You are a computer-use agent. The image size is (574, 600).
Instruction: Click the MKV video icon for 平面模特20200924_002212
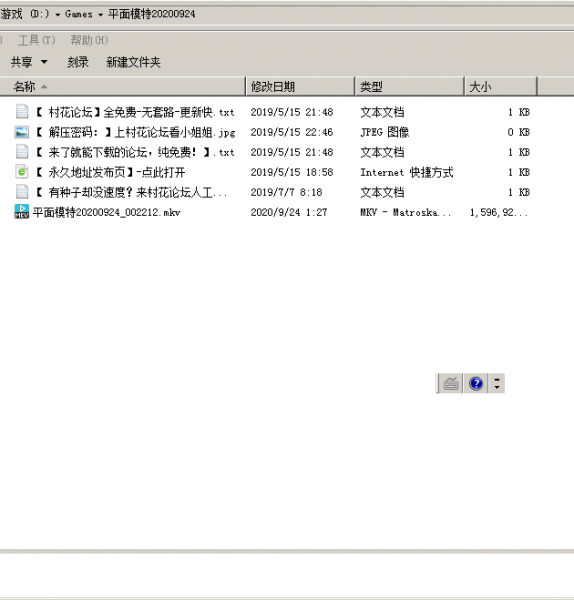coord(21,212)
